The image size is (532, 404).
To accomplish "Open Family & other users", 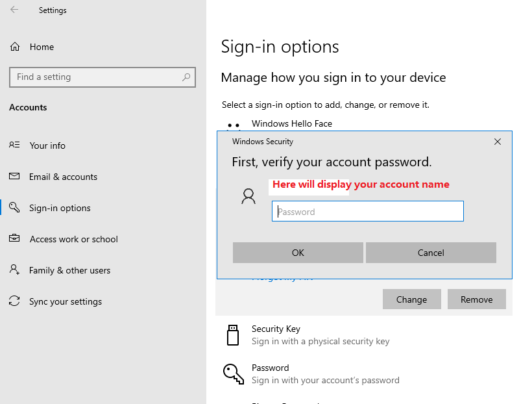I will tap(69, 270).
